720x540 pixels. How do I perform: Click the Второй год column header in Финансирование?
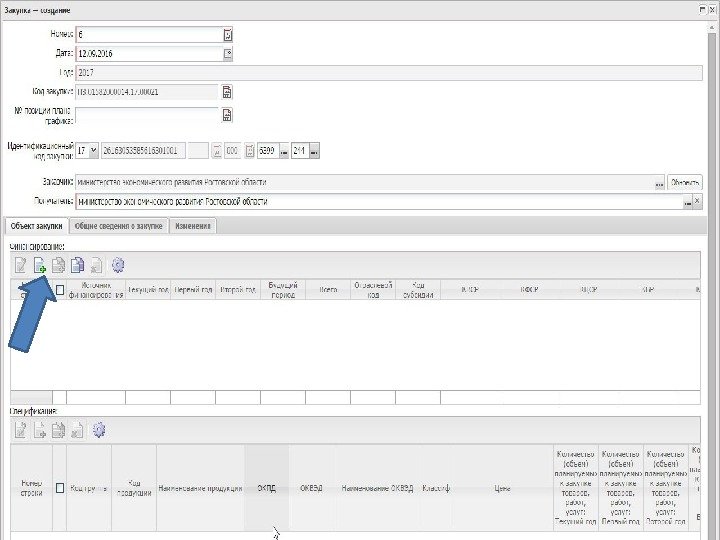238,290
